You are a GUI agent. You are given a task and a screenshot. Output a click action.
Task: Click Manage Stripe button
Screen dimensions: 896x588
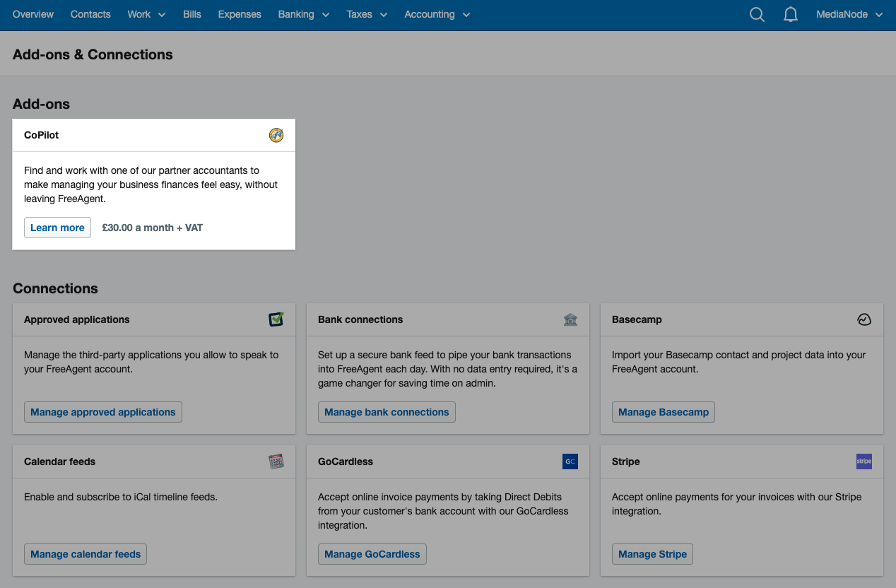point(652,554)
